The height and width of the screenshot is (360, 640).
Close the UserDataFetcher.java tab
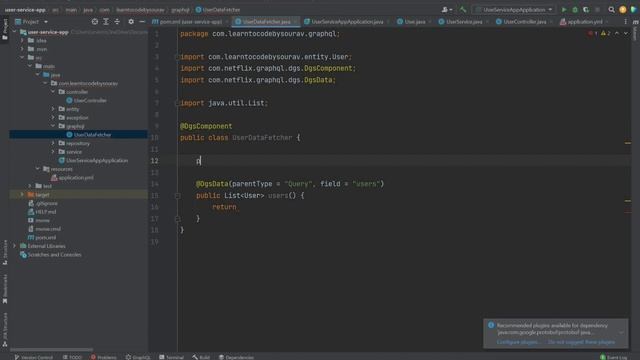coord(296,22)
